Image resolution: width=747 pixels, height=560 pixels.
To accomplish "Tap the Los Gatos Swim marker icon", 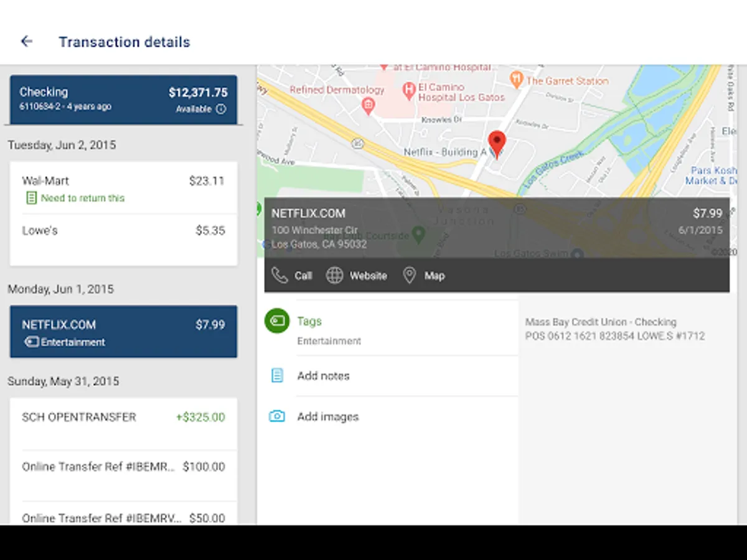I will tap(577, 253).
